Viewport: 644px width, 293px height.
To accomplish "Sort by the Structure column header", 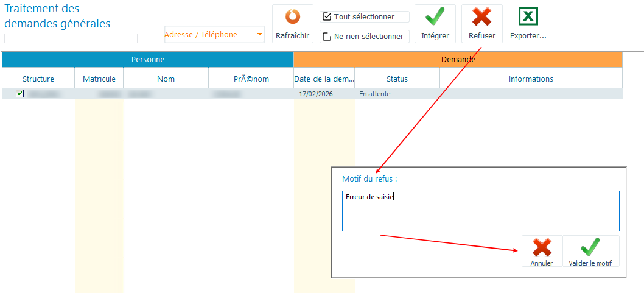I will click(38, 79).
